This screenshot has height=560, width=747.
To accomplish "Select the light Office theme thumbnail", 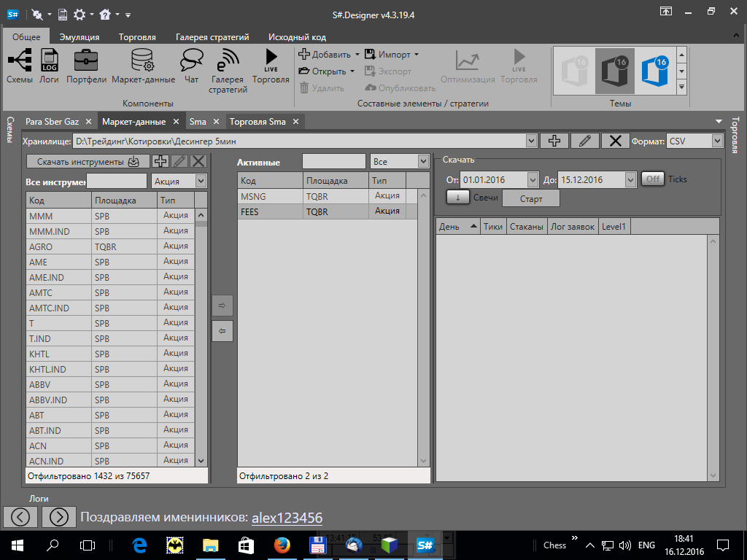I will pyautogui.click(x=574, y=71).
